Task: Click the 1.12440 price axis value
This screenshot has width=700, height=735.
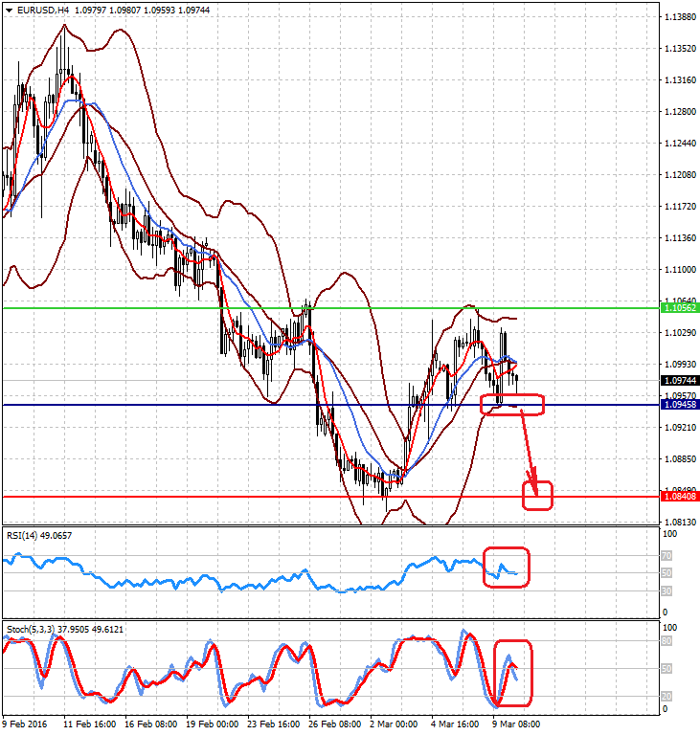Action: click(x=680, y=143)
